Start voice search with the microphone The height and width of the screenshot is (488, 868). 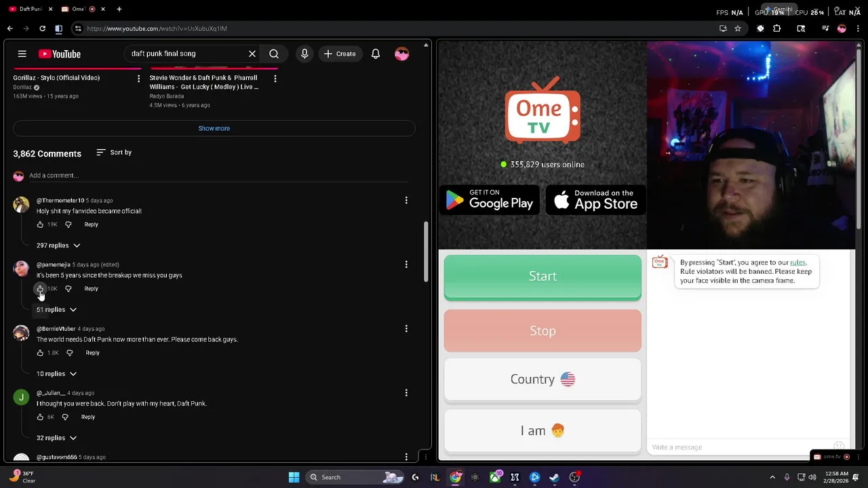[304, 54]
